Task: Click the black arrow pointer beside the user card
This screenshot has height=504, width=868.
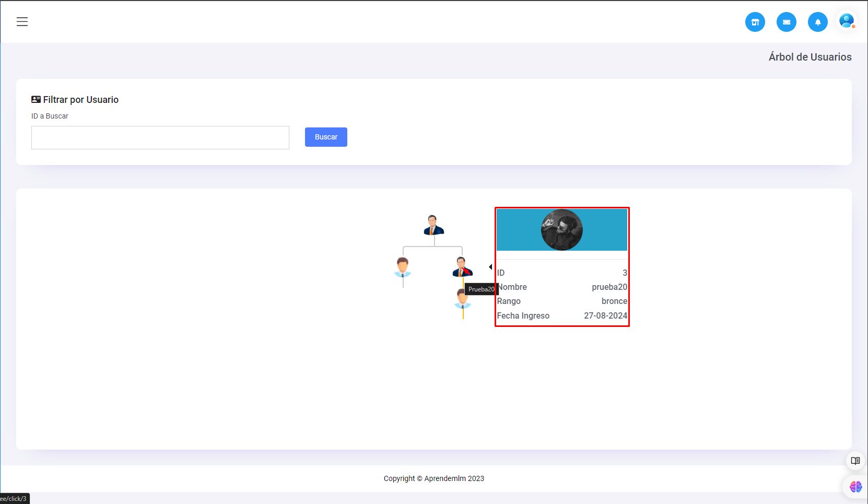Action: (490, 267)
